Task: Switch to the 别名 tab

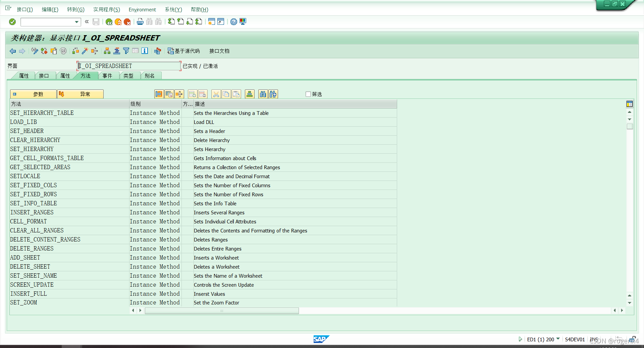Action: (x=150, y=76)
